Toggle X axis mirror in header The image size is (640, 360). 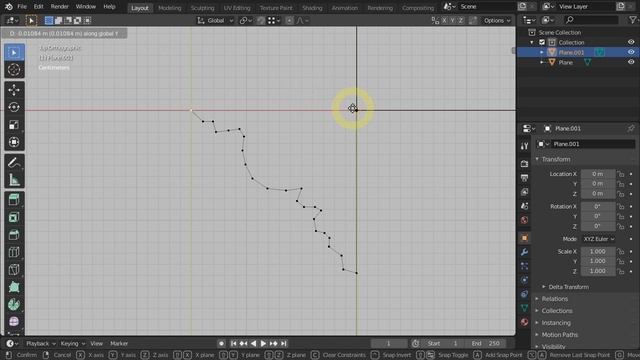444,20
